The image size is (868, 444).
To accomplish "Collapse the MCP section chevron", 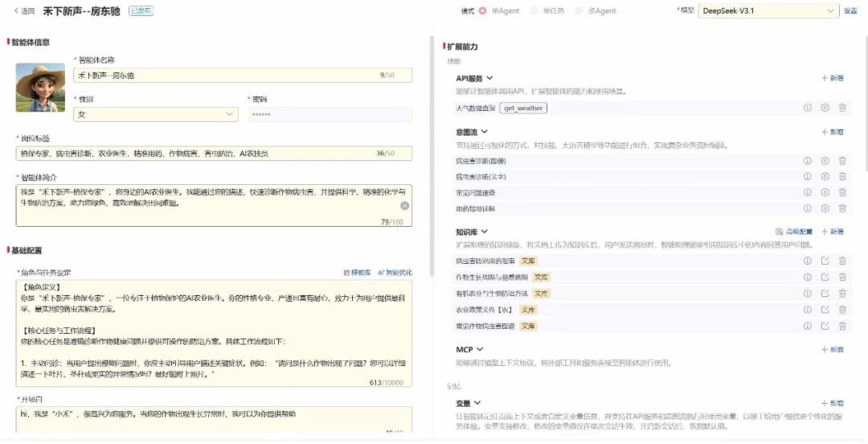I will (x=480, y=350).
